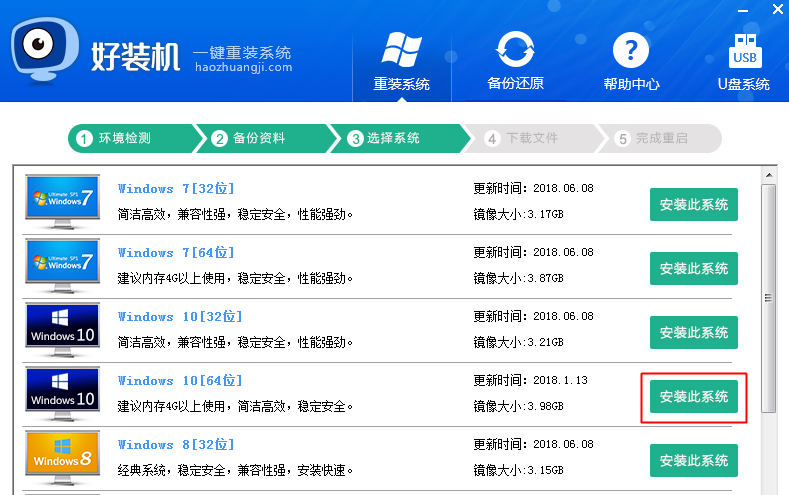Install the Windows 10[32位] system

click(693, 332)
